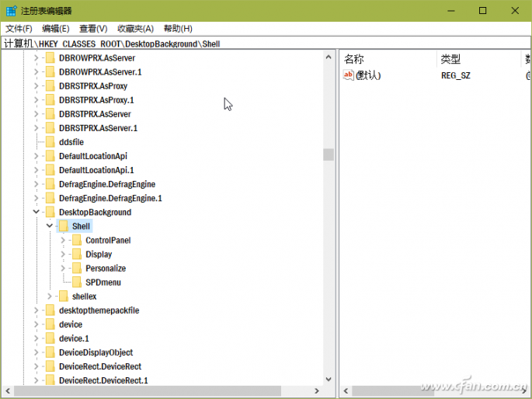Expand the DBRSTPRX.AsProxy key
This screenshot has width=532, height=399.
[x=37, y=86]
